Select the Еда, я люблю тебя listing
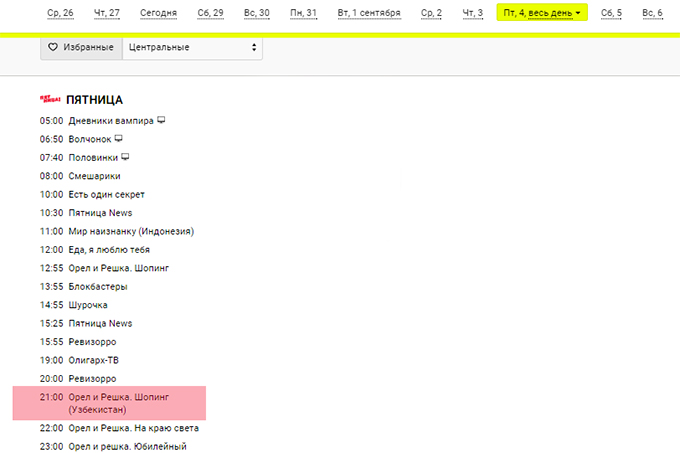 pyautogui.click(x=95, y=250)
